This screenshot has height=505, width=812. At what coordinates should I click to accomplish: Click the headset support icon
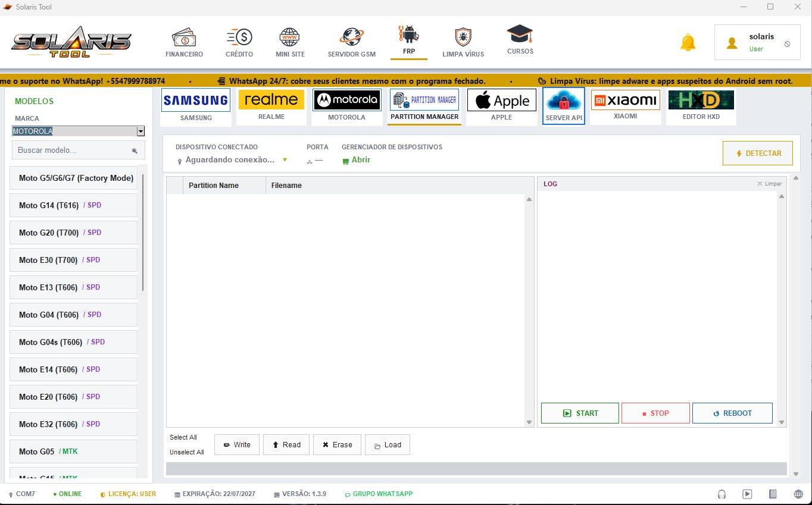722,494
